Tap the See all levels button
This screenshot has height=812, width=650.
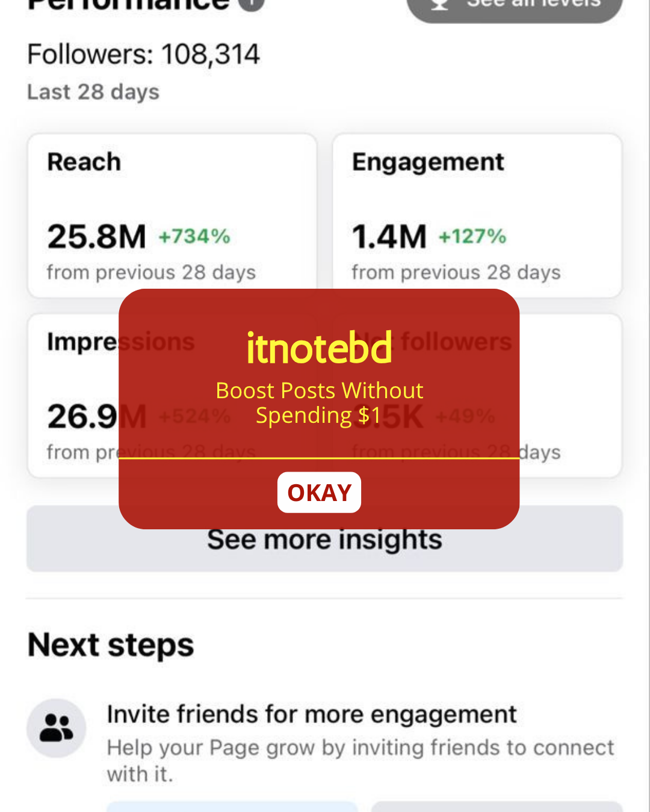[x=515, y=7]
